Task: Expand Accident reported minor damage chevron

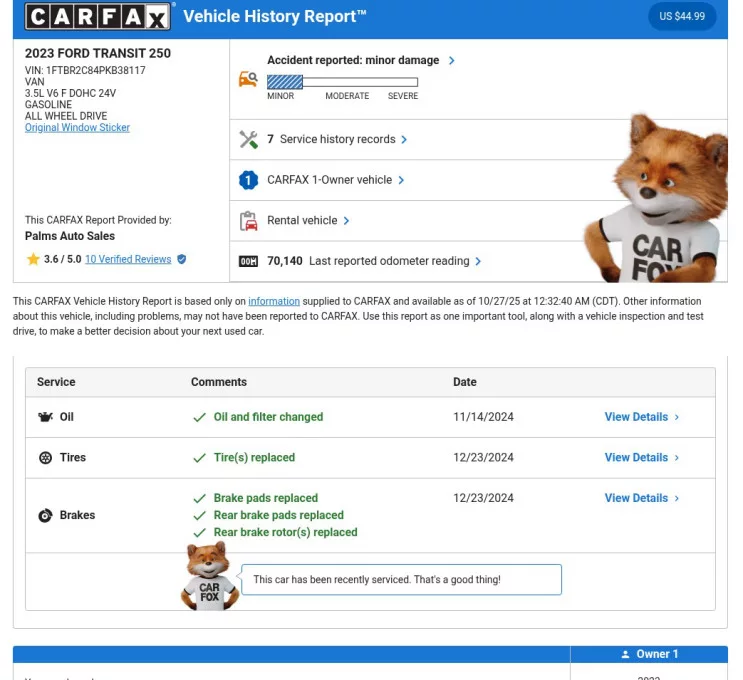Action: (452, 61)
